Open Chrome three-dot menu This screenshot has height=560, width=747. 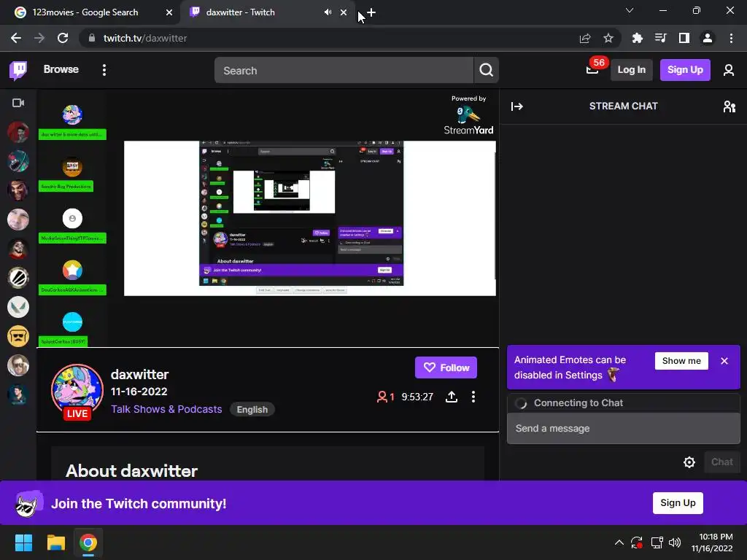(x=731, y=38)
